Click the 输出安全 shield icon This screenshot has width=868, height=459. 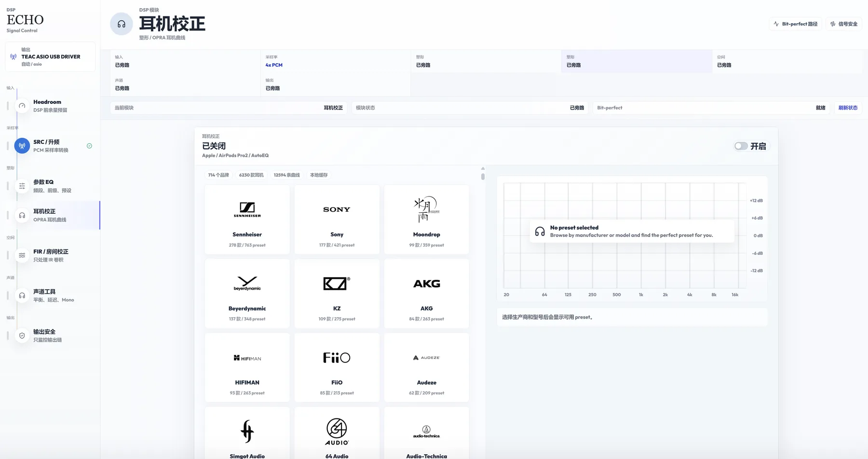pos(22,335)
